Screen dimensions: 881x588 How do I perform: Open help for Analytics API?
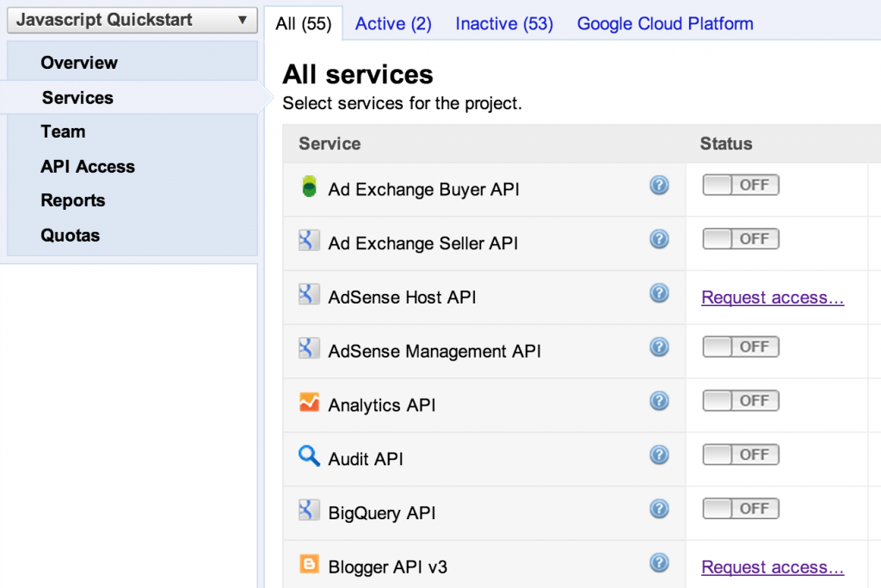click(x=659, y=401)
